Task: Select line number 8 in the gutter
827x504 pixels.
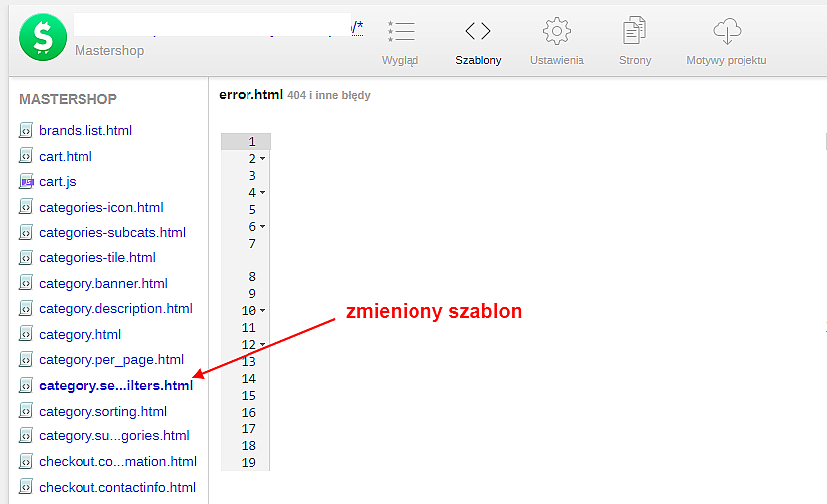Action: [x=252, y=276]
